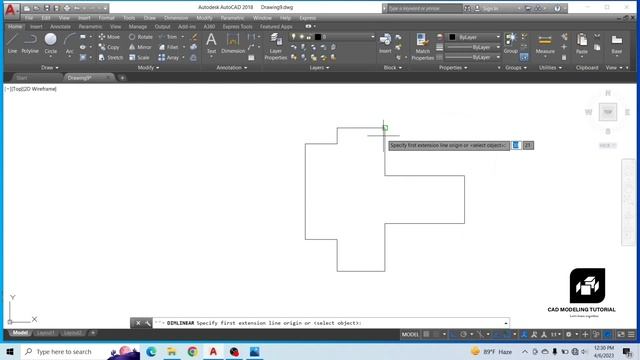
Task: Click the Chrome icon in taskbar
Action: point(193,351)
